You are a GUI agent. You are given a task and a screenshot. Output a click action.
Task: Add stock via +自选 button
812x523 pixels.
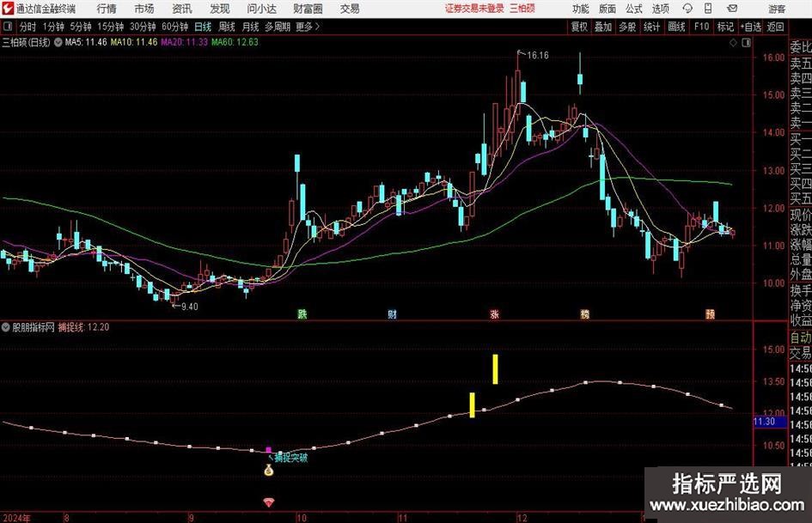point(751,27)
